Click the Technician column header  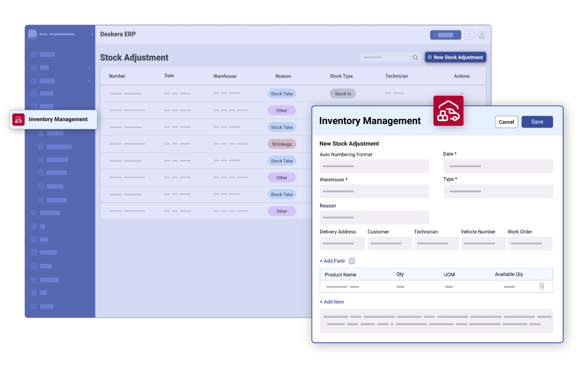click(x=397, y=76)
